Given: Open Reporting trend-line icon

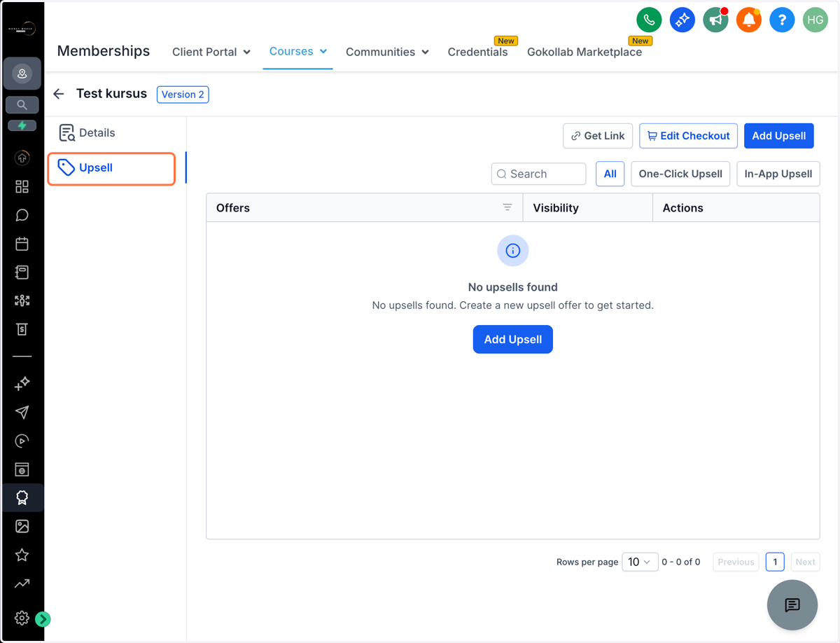Looking at the screenshot, I should tap(22, 583).
